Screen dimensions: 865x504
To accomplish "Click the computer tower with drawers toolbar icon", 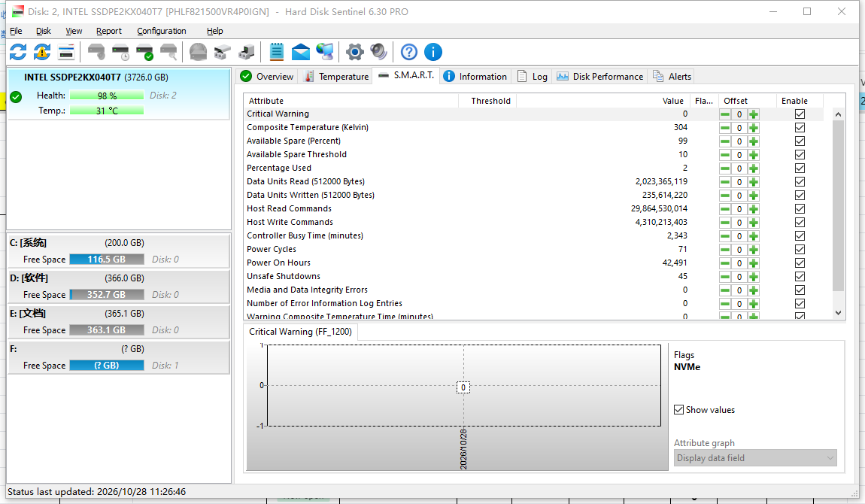I will coord(246,53).
